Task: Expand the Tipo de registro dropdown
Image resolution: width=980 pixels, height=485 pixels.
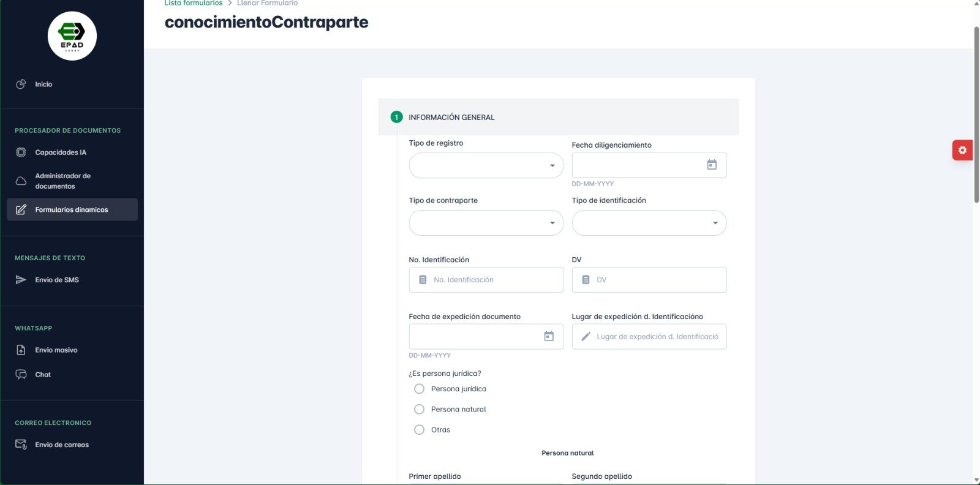Action: pos(486,165)
